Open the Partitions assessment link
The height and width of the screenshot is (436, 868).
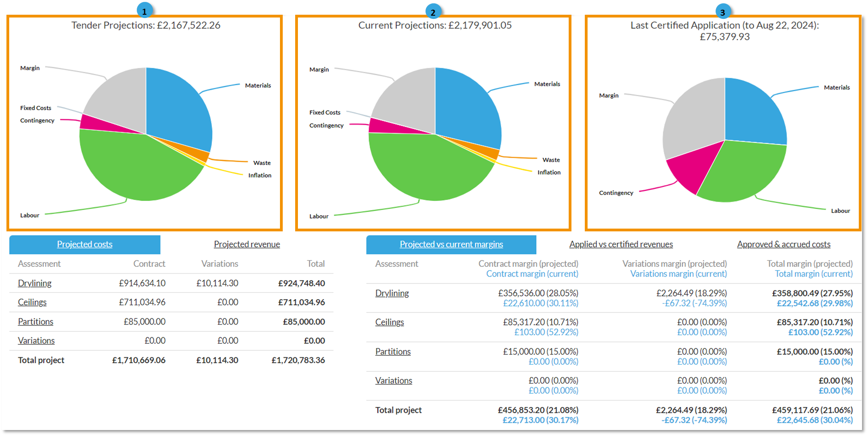[x=35, y=321]
